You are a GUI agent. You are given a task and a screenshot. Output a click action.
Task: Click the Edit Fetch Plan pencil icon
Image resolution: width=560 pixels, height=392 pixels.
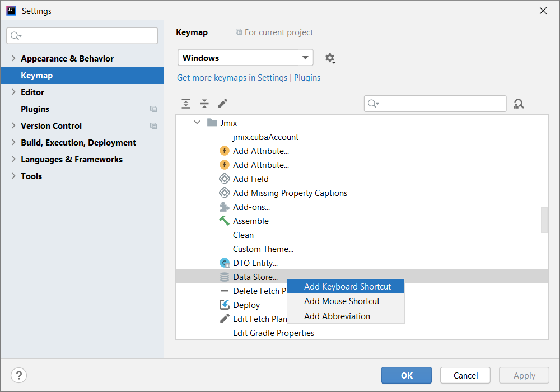[x=225, y=319]
